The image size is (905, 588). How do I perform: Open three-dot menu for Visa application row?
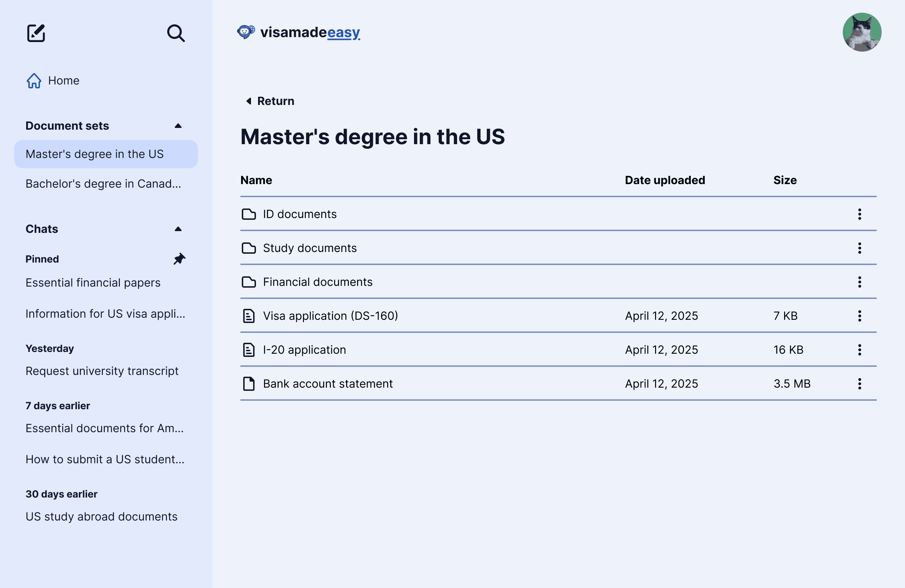[x=859, y=316]
